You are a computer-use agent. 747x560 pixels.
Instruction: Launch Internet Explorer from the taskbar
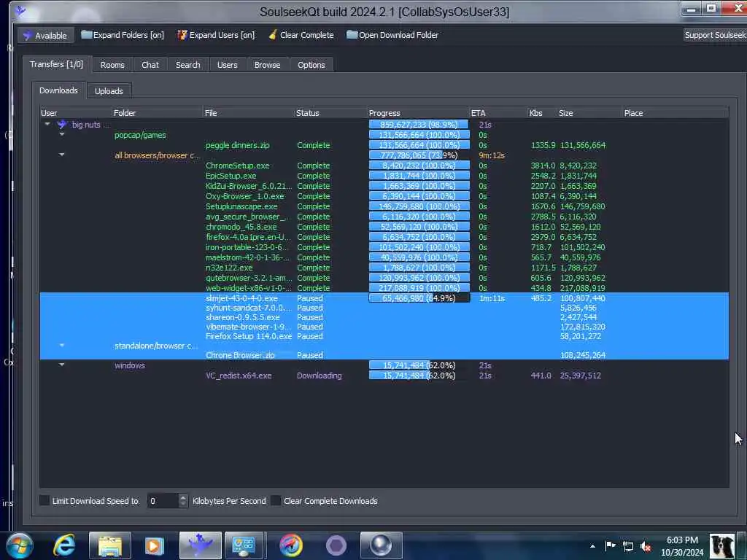(x=64, y=545)
